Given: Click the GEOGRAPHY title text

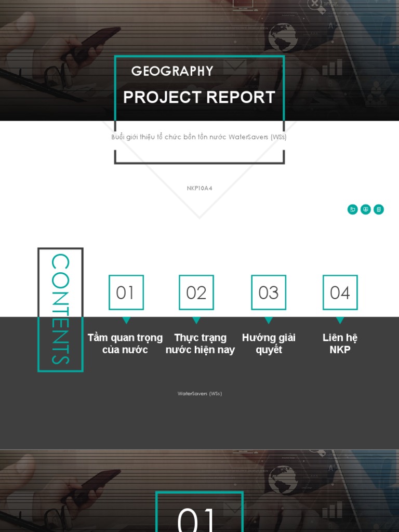Looking at the screenshot, I should 172,71.
